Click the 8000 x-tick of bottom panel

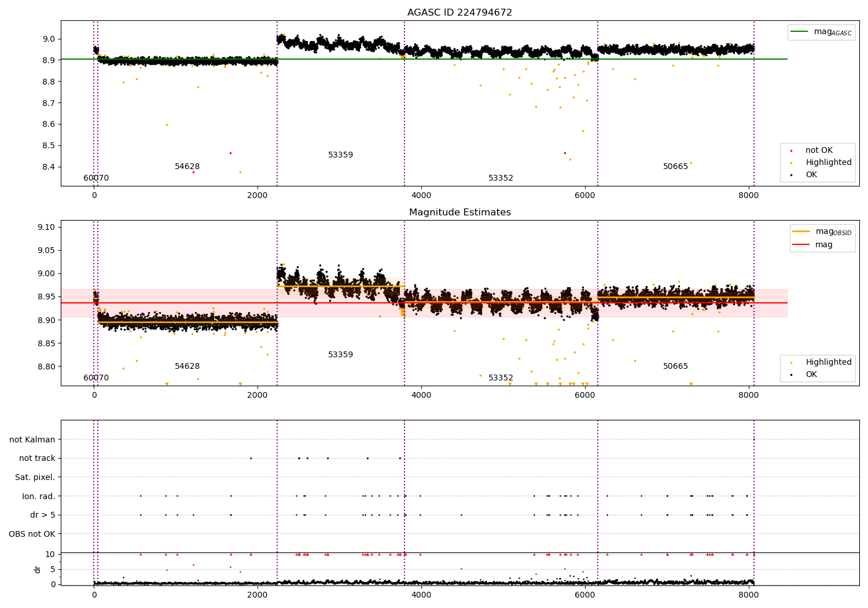pos(748,595)
